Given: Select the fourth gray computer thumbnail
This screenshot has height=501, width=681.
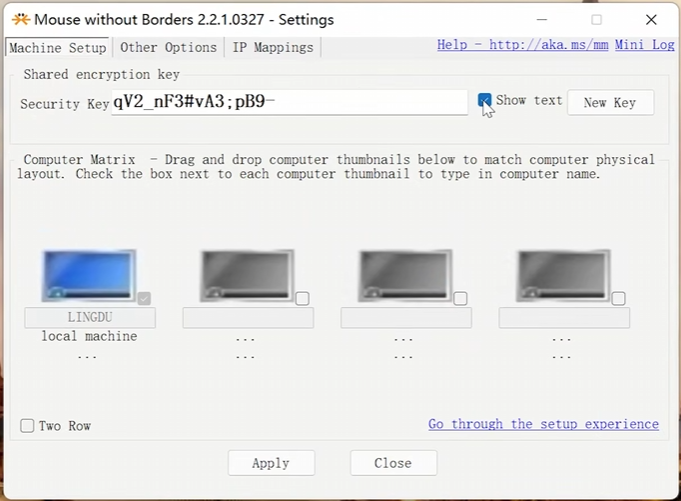Looking at the screenshot, I should pos(563,275).
